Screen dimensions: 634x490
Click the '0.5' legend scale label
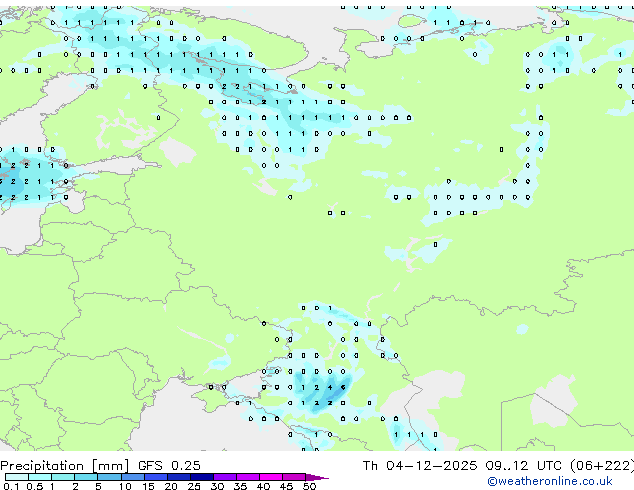[x=34, y=486]
